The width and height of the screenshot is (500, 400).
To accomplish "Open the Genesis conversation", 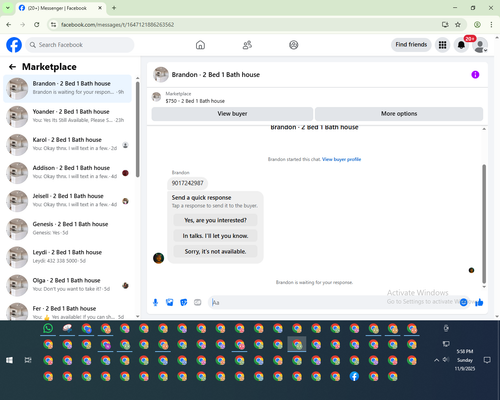I will [67, 229].
